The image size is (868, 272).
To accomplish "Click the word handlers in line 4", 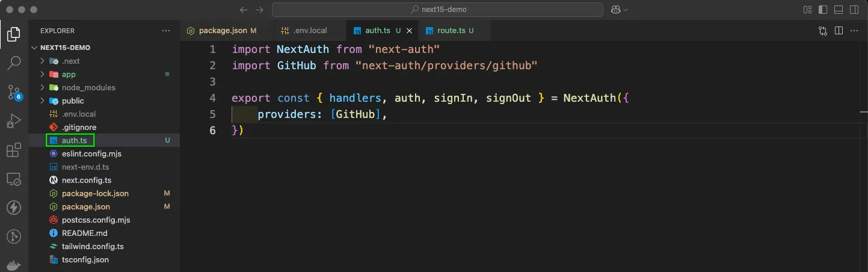I will pyautogui.click(x=355, y=97).
